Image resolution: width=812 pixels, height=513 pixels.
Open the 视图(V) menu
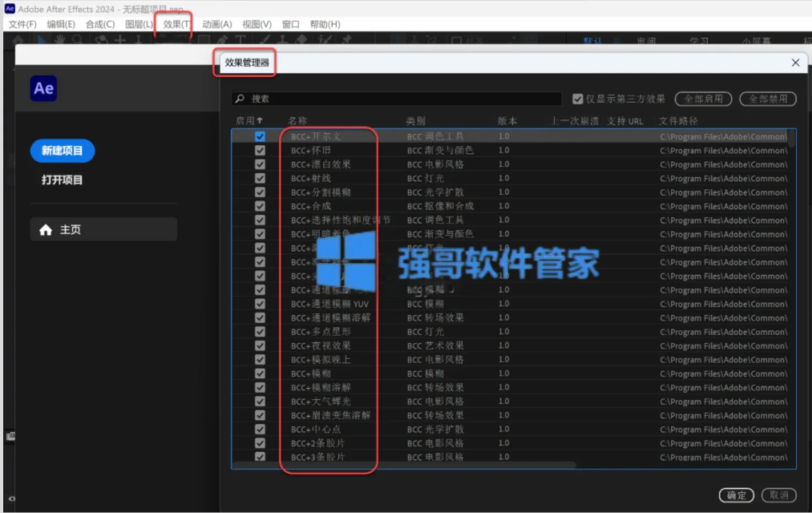click(x=257, y=24)
